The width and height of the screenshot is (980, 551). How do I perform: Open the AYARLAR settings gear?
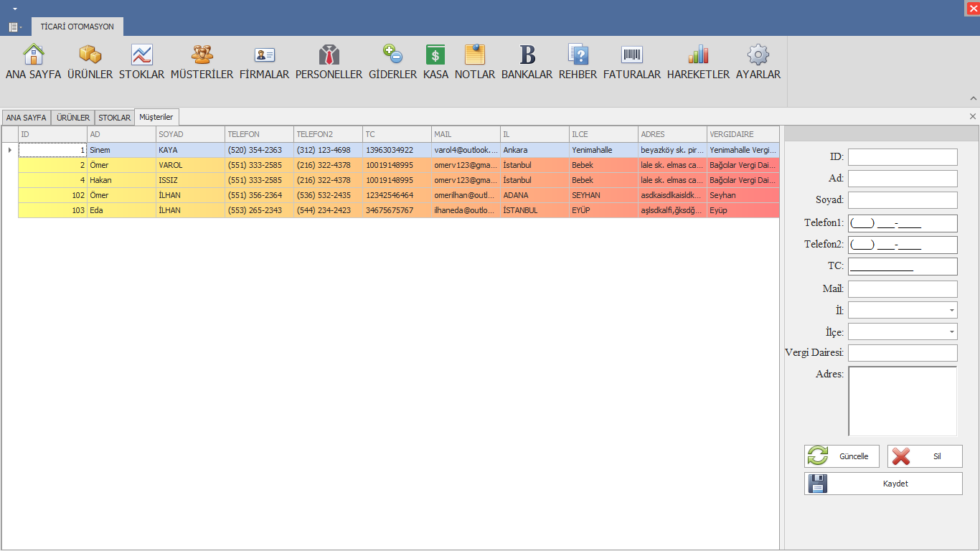pos(758,55)
